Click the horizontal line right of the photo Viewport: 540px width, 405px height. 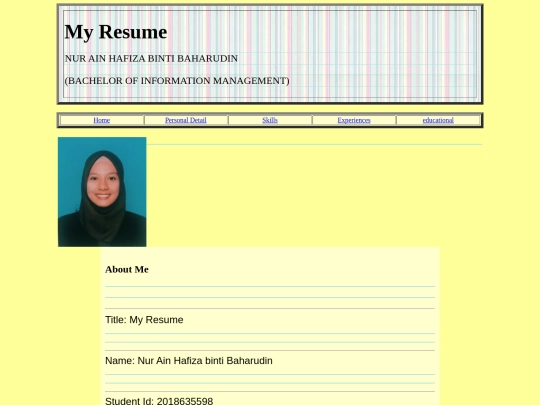314,145
